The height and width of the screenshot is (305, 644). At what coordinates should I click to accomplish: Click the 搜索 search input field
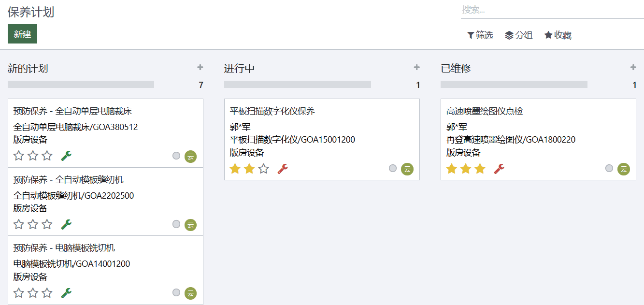pos(552,10)
